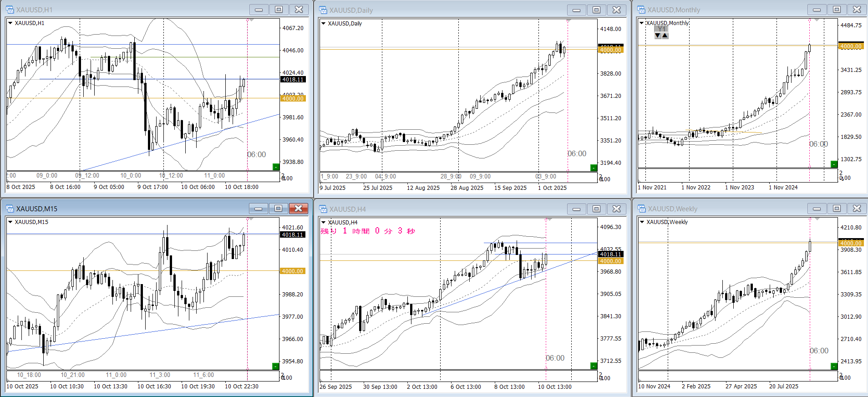The width and height of the screenshot is (868, 397).
Task: Click the chart shift triangle on H4 chart
Action: [x=549, y=219]
